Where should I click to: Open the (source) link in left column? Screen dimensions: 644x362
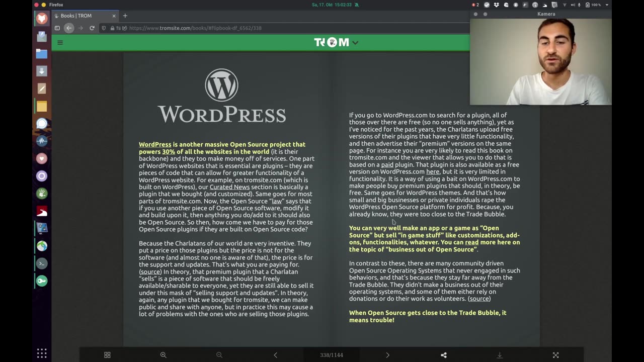pos(150,271)
